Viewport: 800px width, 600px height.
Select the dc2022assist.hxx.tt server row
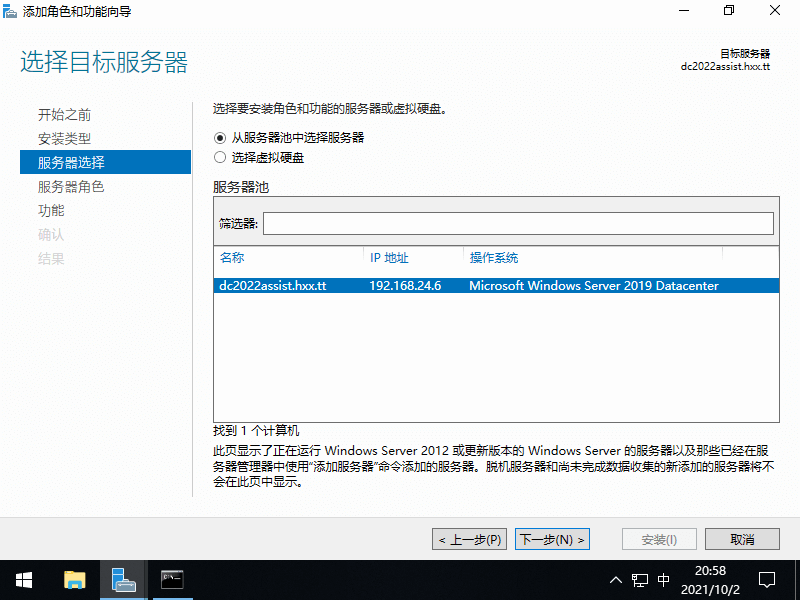(496, 286)
